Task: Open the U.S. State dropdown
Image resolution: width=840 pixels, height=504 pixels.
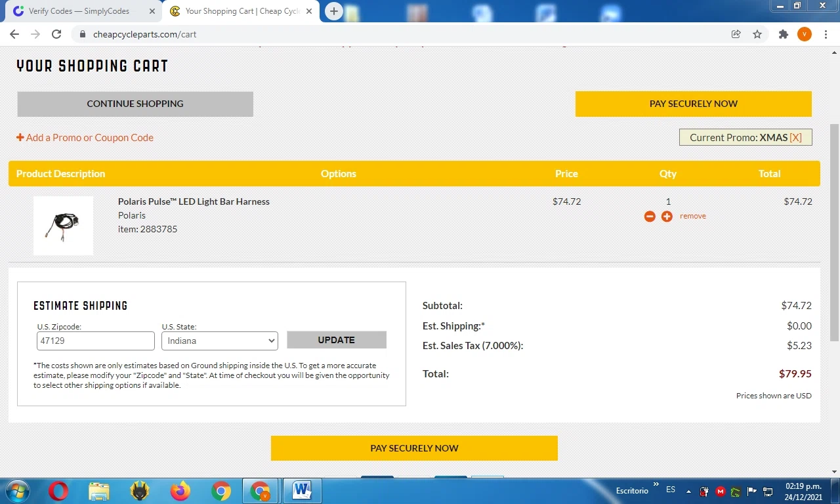Action: 220,341
